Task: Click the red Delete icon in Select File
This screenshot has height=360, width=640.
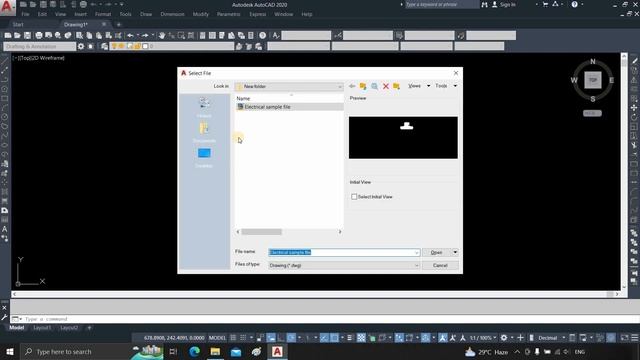Action: click(386, 86)
